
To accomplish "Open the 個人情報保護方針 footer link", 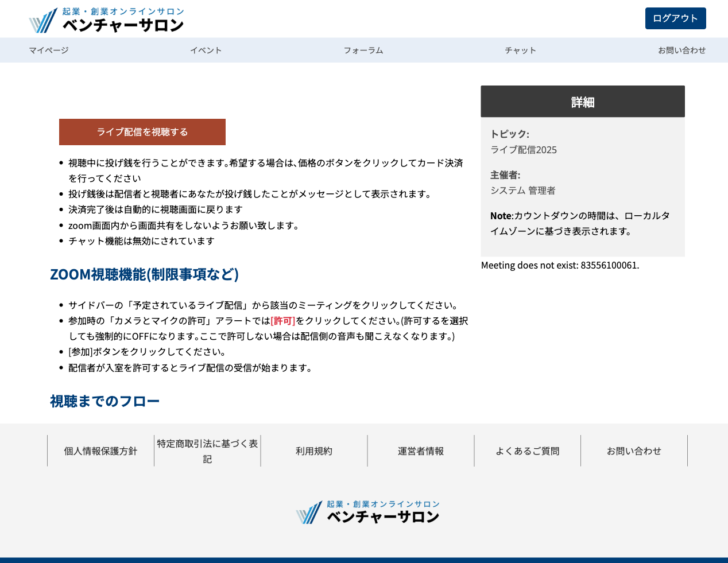I will click(x=100, y=451).
